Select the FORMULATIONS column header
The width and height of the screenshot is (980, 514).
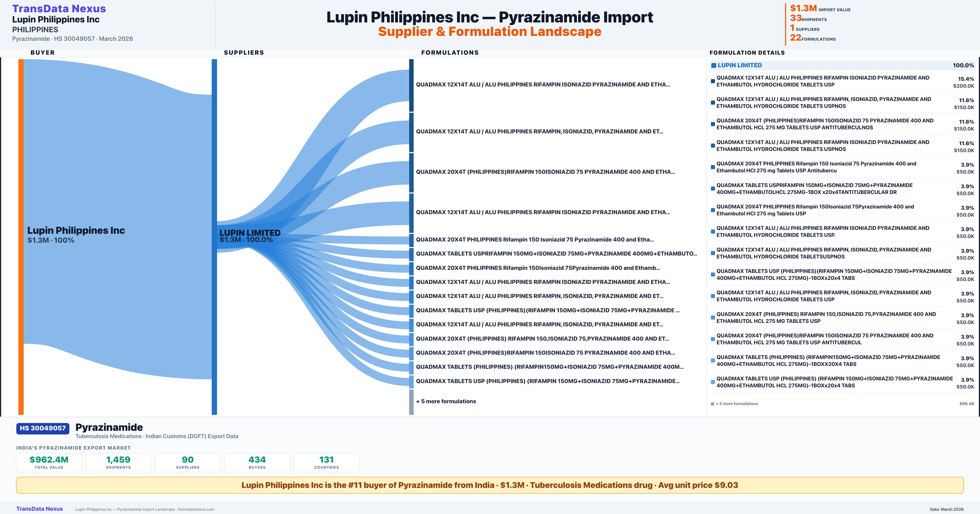click(x=450, y=52)
